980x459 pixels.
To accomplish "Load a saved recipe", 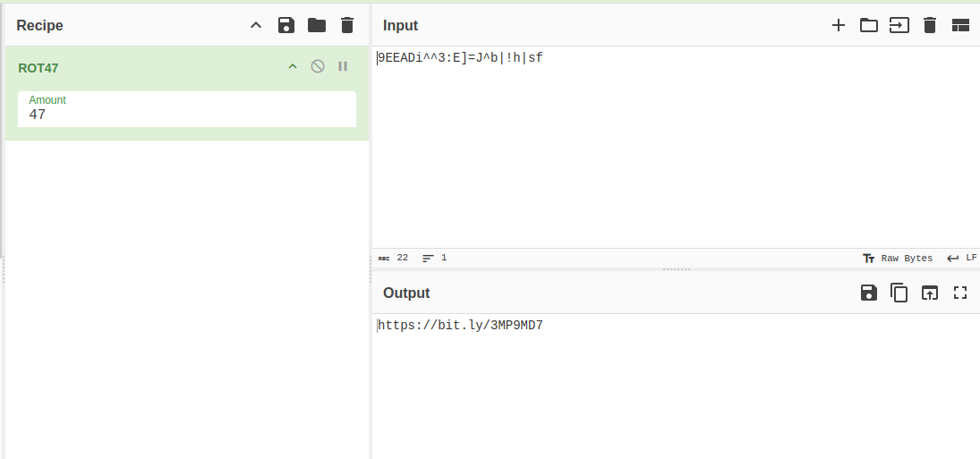I will point(317,25).
